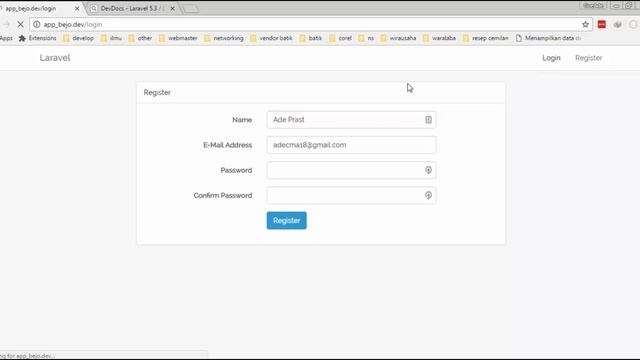Screen dimensions: 640x360
Task: Click the forward navigation arrow
Action: tap(6, 24)
